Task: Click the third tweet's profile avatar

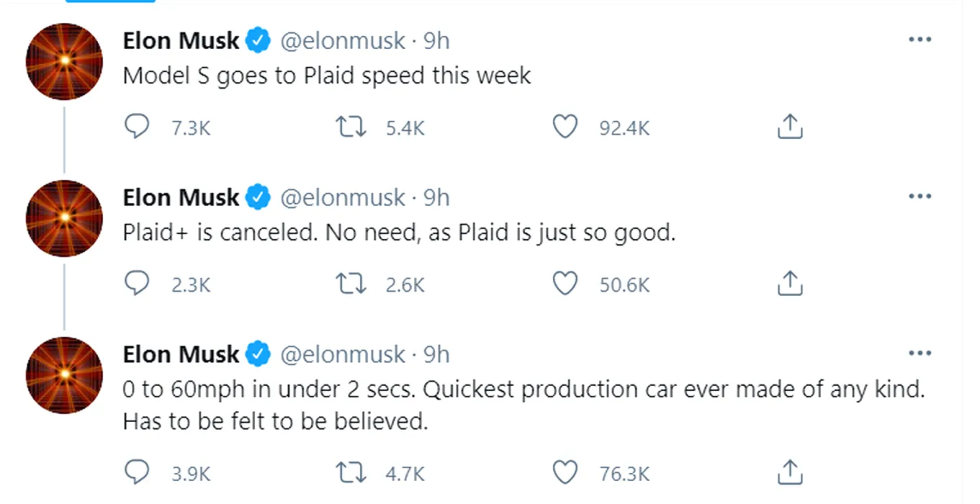Action: [x=64, y=374]
